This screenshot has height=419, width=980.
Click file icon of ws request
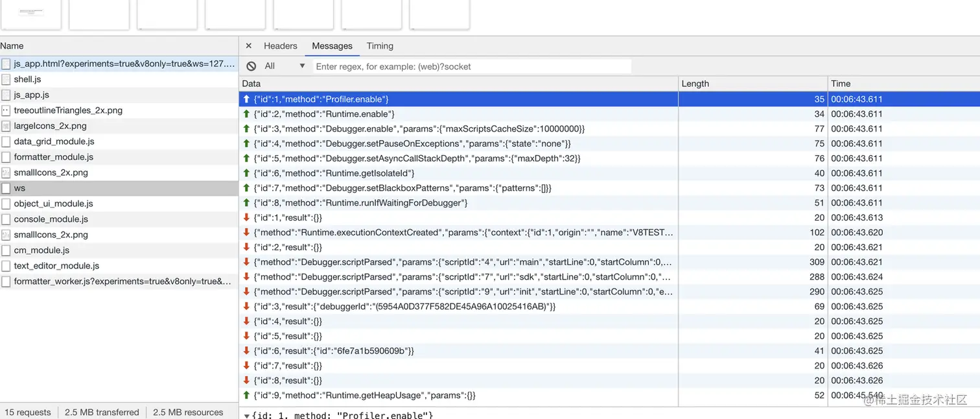pos(6,188)
